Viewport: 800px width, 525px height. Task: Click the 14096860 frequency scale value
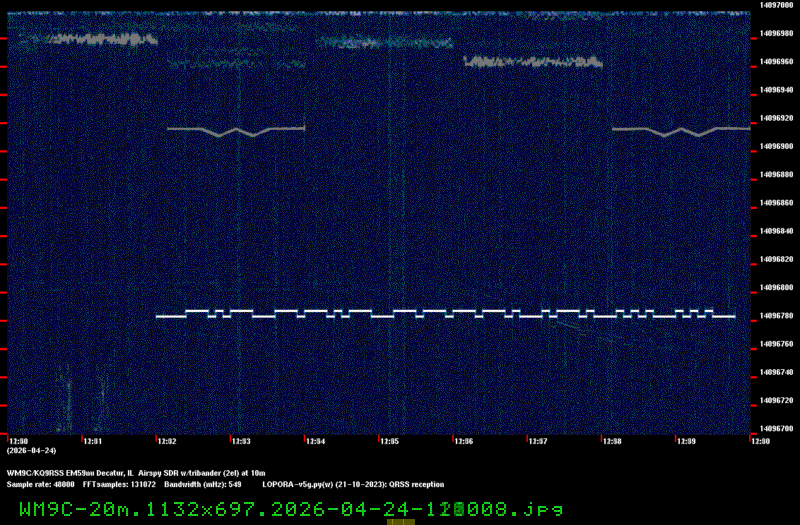[778, 203]
